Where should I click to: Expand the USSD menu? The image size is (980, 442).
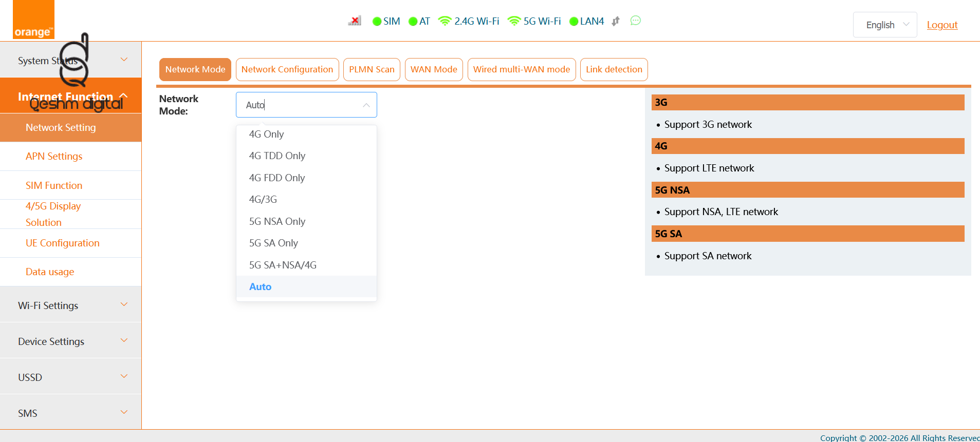(71, 377)
